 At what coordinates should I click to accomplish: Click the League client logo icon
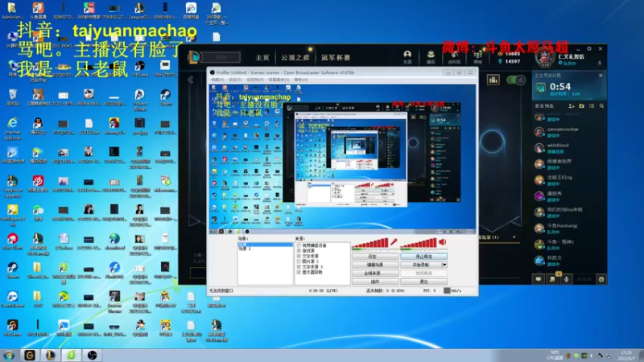point(194,57)
